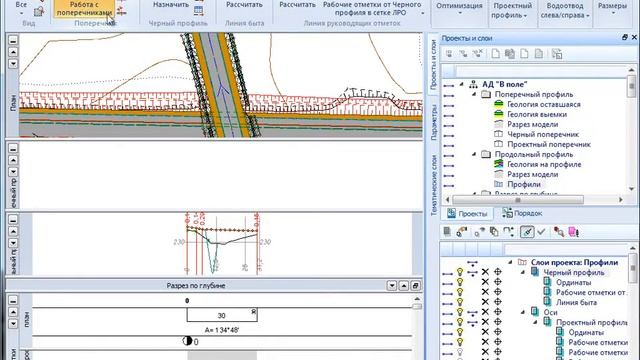The height and width of the screenshot is (360, 640).
Task: Click the second tree-structure icon in Проекты и слои toolbar
Action: (x=463, y=54)
